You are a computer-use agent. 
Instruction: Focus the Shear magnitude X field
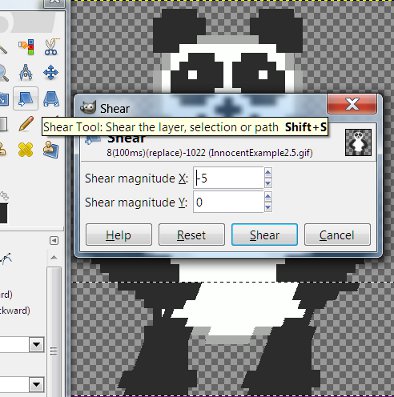click(229, 178)
